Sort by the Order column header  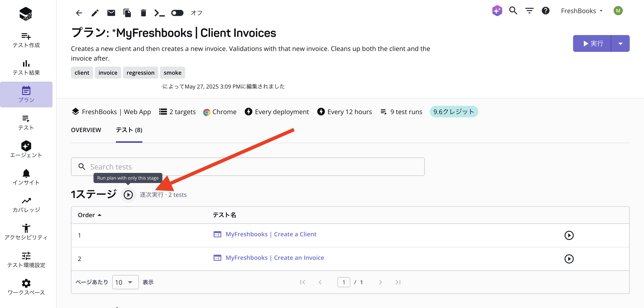pos(90,215)
